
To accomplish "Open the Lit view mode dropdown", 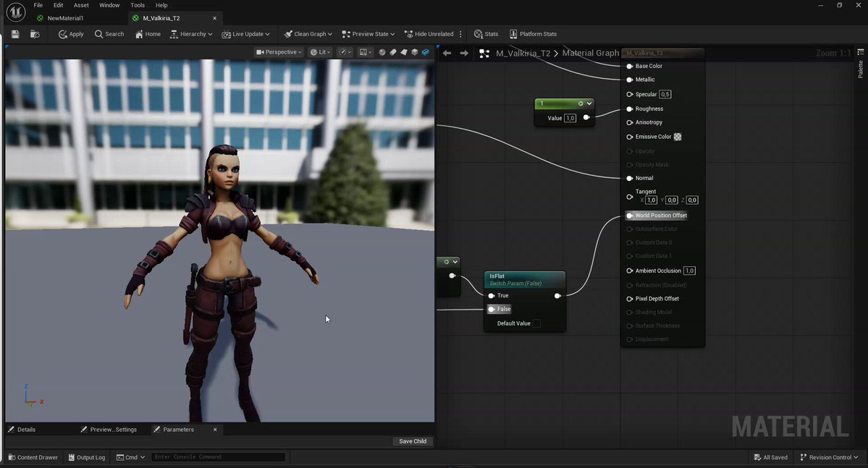I will (320, 52).
